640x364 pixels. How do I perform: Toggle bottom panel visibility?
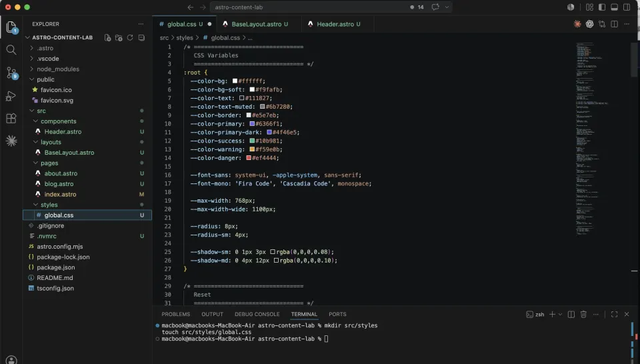click(x=614, y=7)
